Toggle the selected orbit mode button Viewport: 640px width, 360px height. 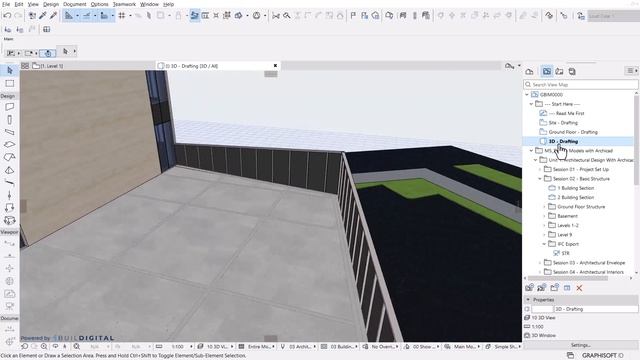coord(48,53)
